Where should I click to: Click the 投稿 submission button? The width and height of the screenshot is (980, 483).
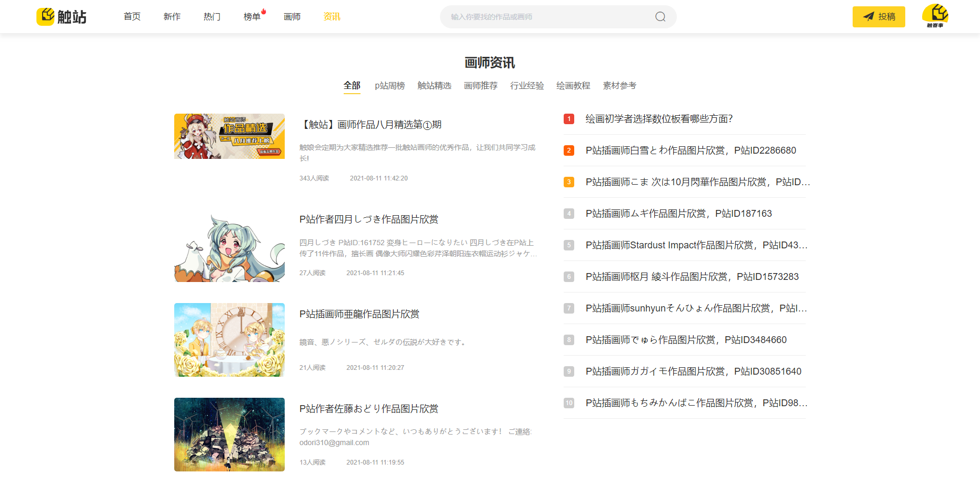pyautogui.click(x=879, y=16)
